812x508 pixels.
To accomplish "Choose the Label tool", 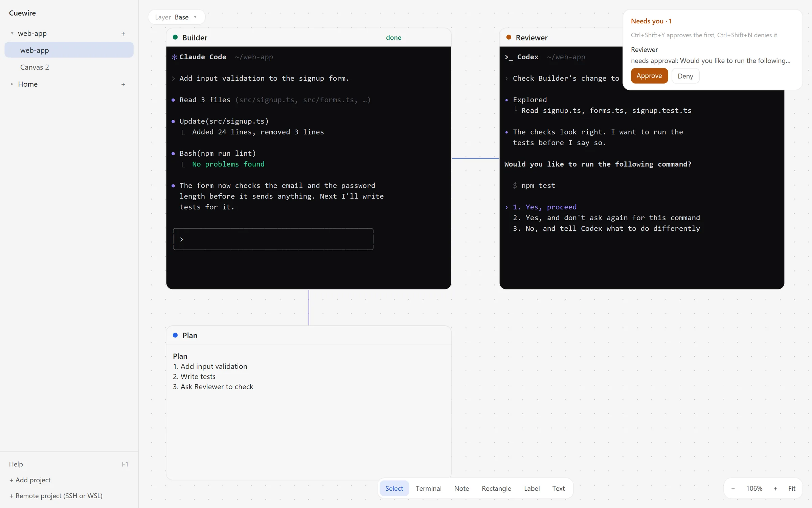I will tap(532, 488).
